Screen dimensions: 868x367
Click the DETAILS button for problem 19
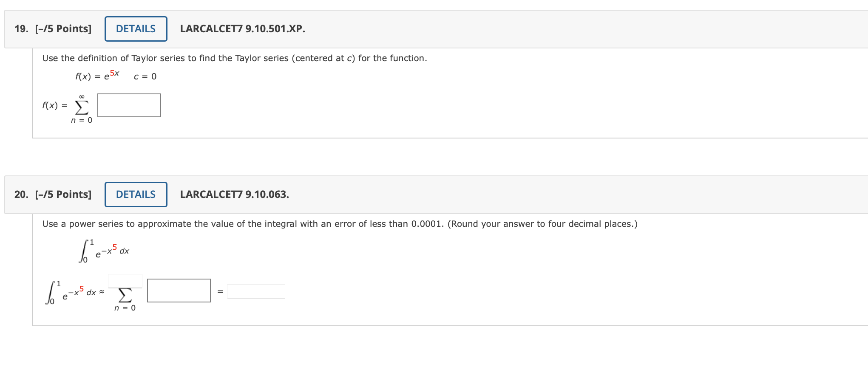pos(136,28)
